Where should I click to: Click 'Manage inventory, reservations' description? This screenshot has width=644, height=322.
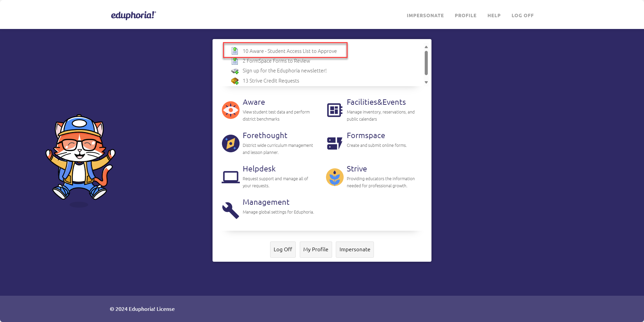381,116
